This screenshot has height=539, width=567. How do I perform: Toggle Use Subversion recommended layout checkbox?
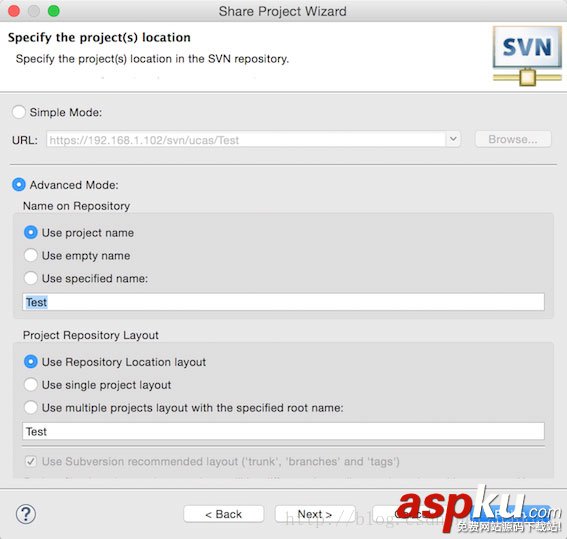[x=31, y=461]
